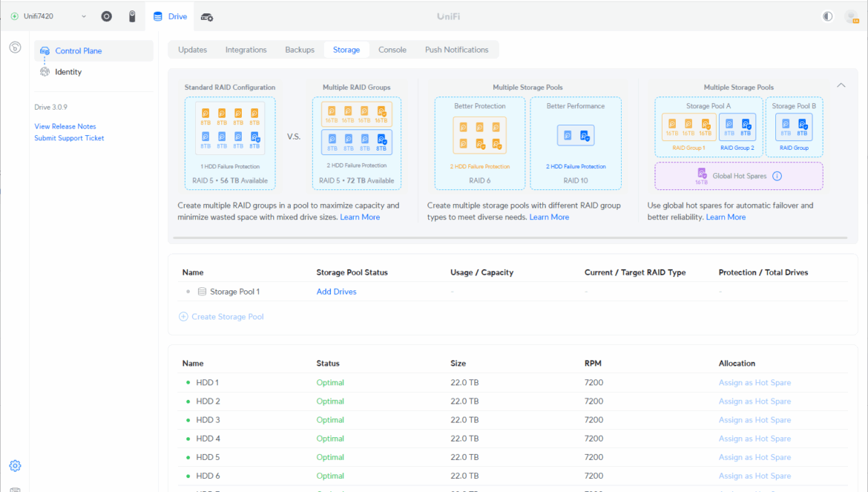
Task: Open the settings gear in left rail
Action: coord(15,466)
